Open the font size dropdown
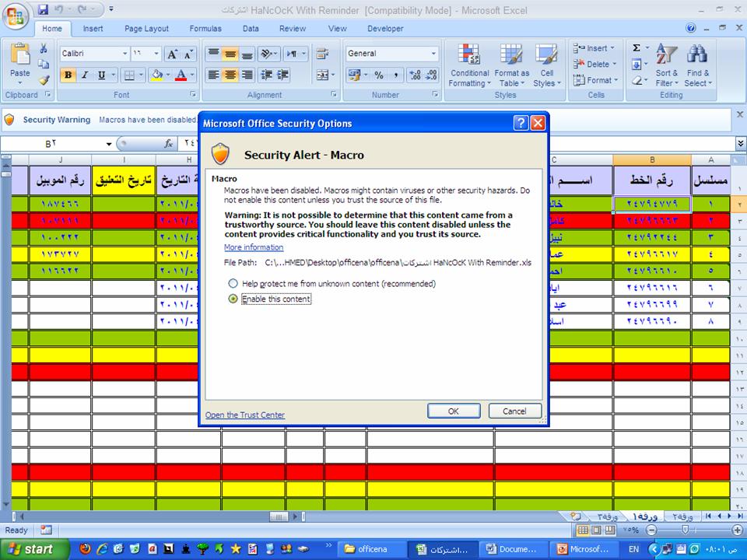The height and width of the screenshot is (560, 747). 156,54
